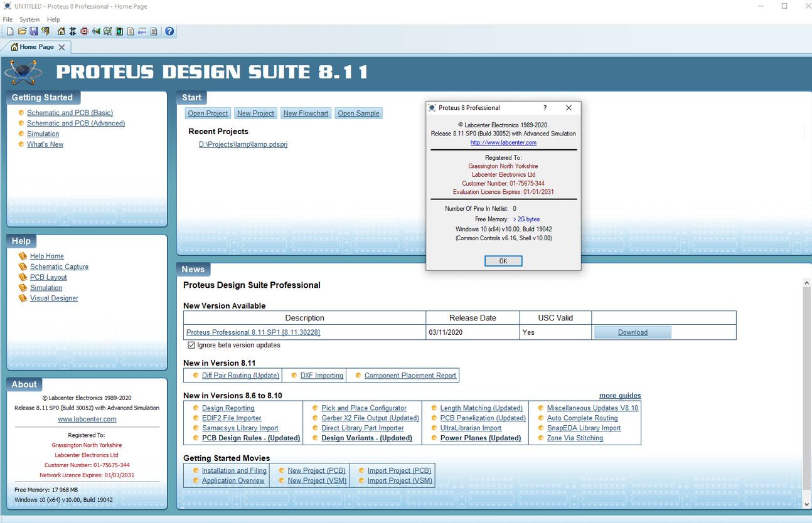Screen dimensions: 812x523
Task: Open Proteus Professional 8.11 SP1 release link
Action: click(253, 332)
